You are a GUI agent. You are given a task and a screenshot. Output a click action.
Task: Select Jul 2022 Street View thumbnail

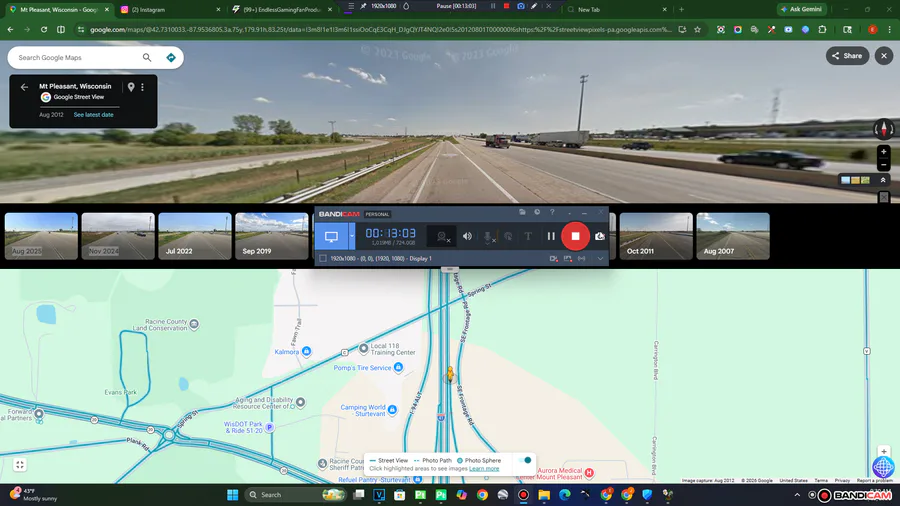point(195,236)
